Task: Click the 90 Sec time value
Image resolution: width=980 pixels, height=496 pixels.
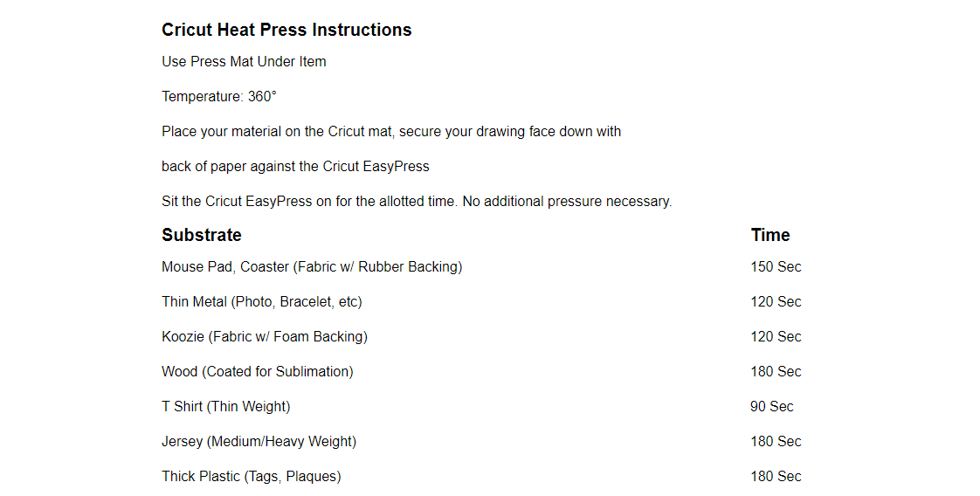Action: click(x=772, y=407)
